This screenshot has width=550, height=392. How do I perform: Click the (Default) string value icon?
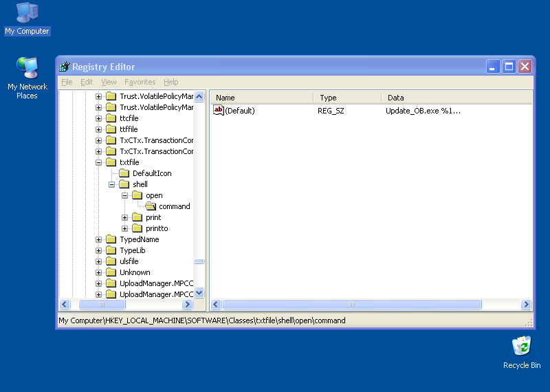coord(218,111)
